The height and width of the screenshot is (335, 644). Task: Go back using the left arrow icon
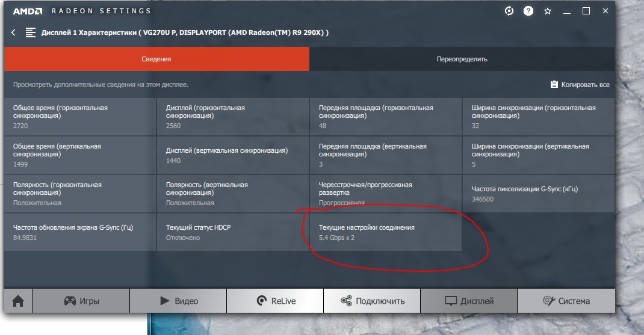coord(13,32)
